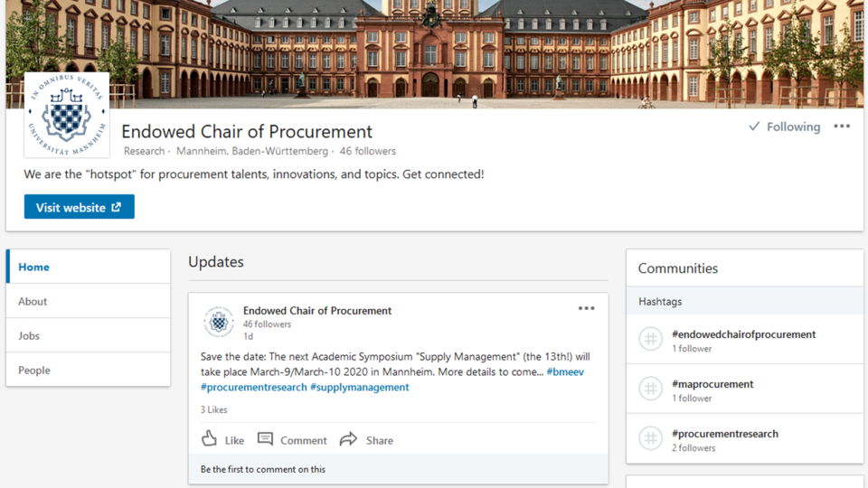Click the Mannheim palace banner image
868x488 pixels.
point(434,53)
